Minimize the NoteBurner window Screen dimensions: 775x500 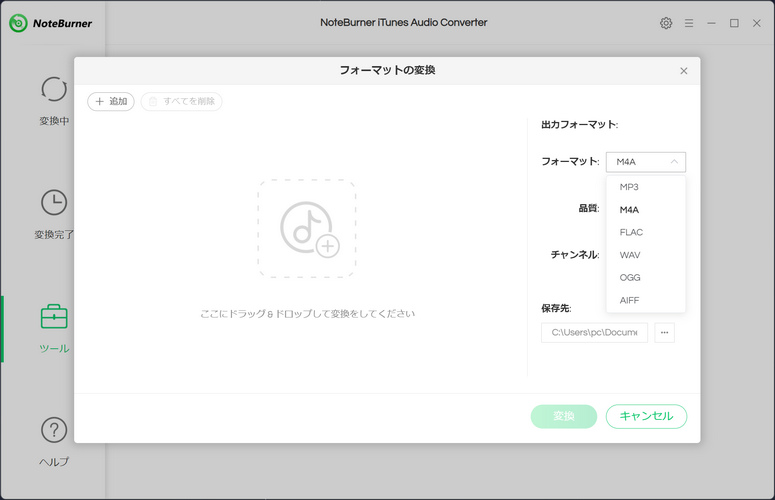(x=711, y=23)
